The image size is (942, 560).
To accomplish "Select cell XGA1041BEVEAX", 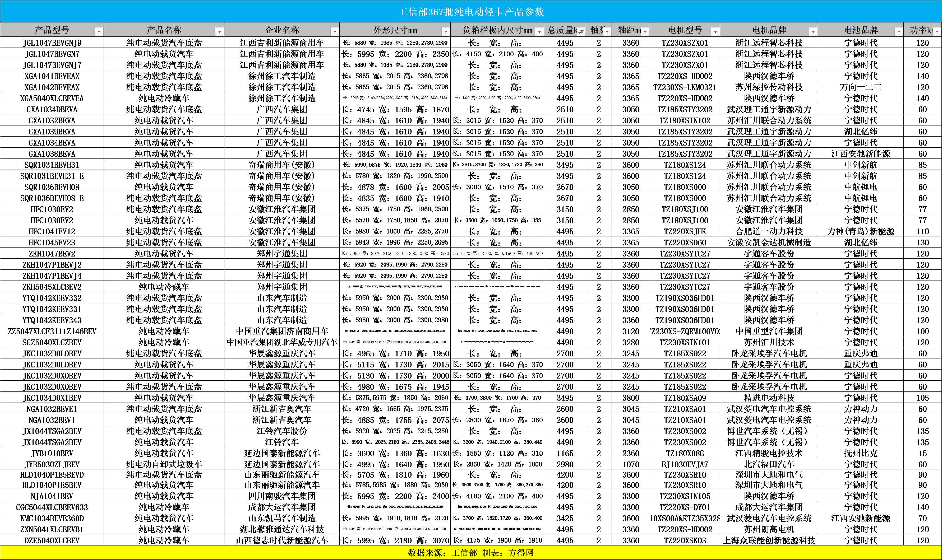I will 52,76.
